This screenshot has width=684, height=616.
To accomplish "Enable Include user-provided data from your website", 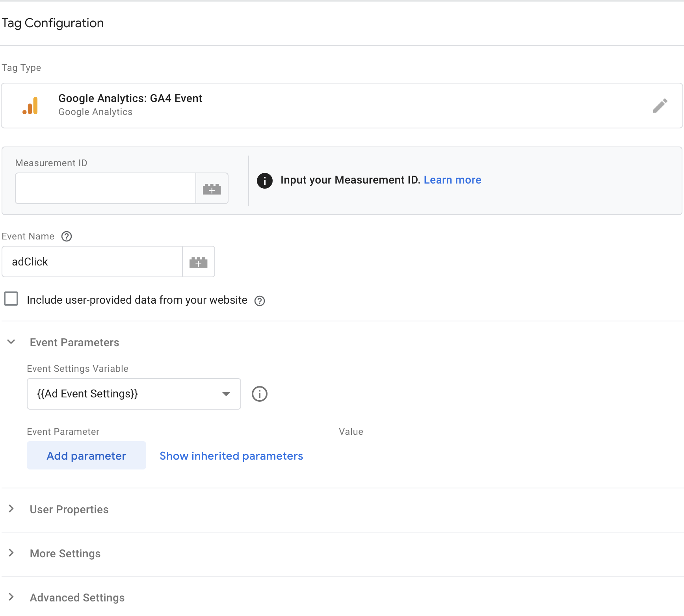I will [x=11, y=299].
